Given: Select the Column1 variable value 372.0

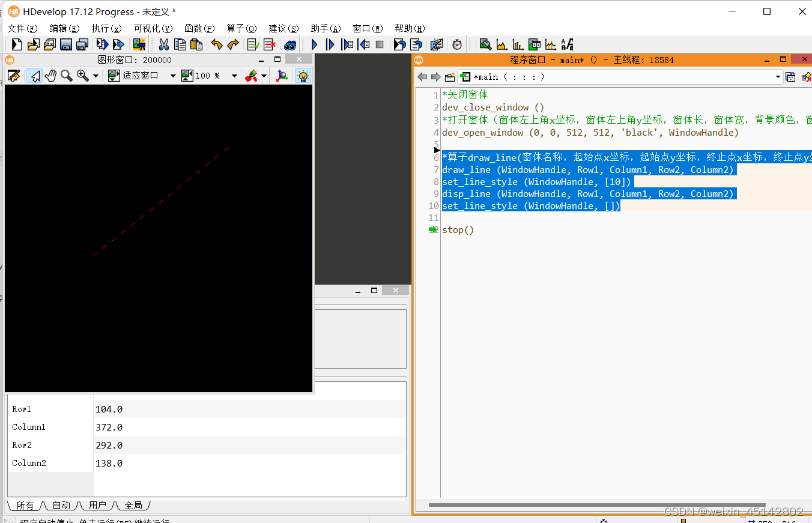Looking at the screenshot, I should (x=109, y=427).
